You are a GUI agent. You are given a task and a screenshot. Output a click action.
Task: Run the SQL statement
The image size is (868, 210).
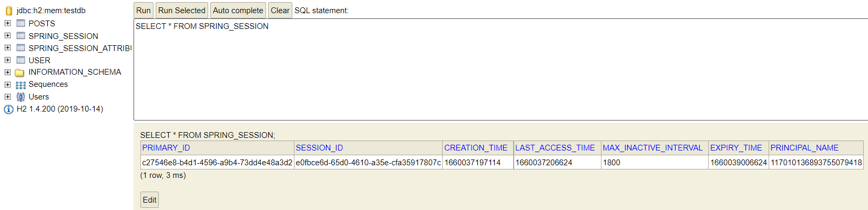(144, 10)
